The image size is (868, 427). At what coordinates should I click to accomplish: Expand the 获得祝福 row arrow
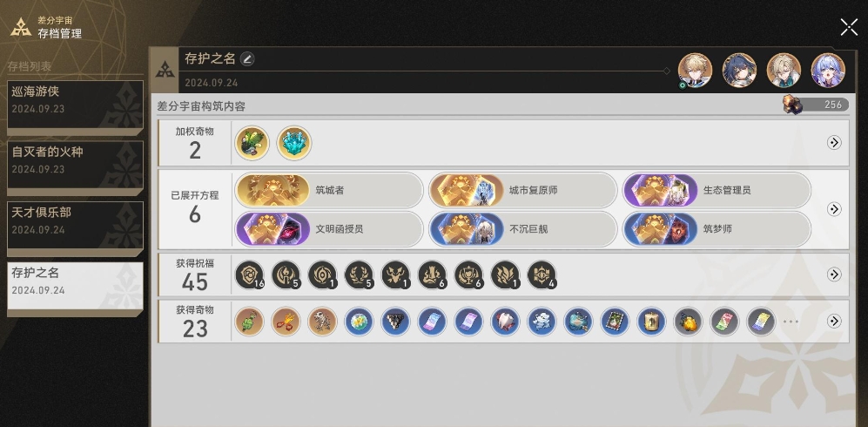834,274
